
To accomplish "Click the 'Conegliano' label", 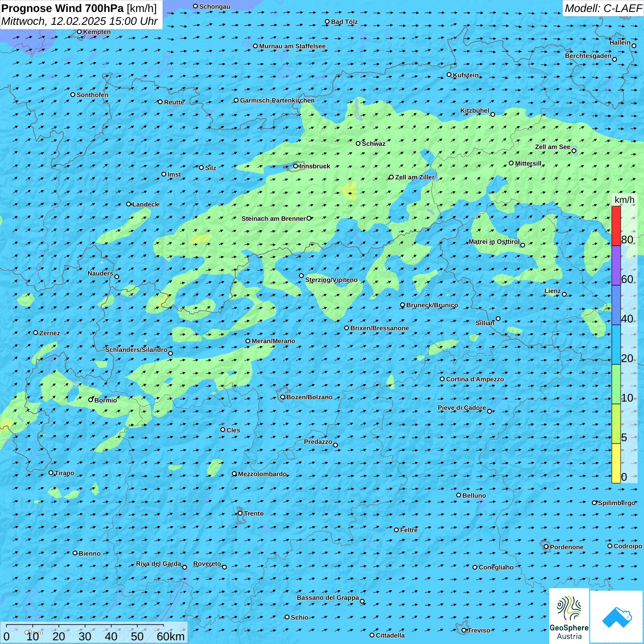I will pos(496,567).
